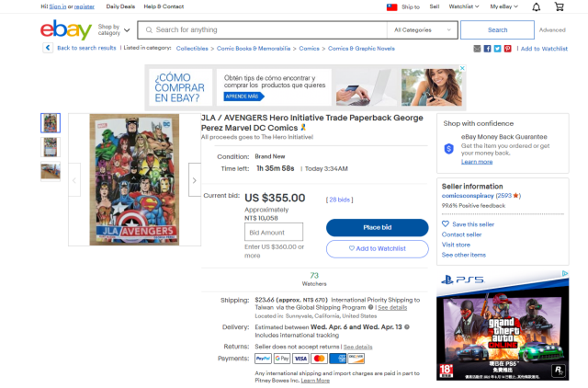Share listing on Pinterest icon
The height and width of the screenshot is (388, 588).
click(x=507, y=49)
